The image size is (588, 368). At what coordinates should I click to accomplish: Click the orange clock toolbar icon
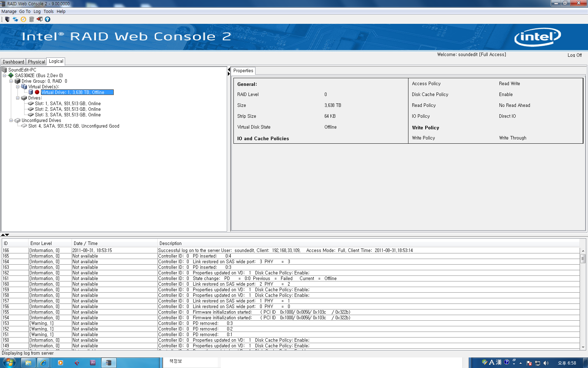pos(23,19)
